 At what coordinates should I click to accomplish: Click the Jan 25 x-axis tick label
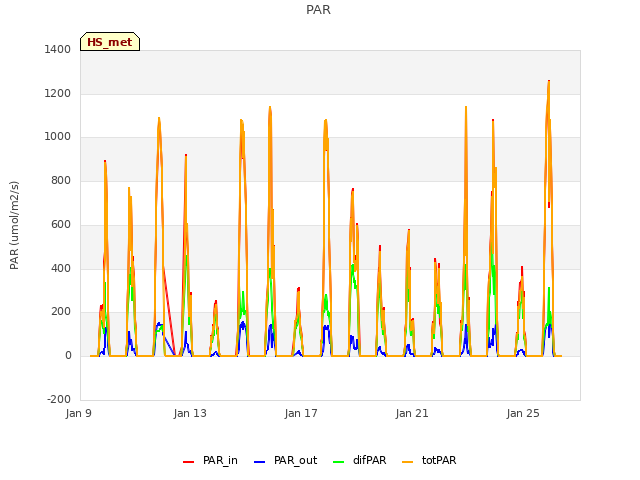[x=523, y=413]
